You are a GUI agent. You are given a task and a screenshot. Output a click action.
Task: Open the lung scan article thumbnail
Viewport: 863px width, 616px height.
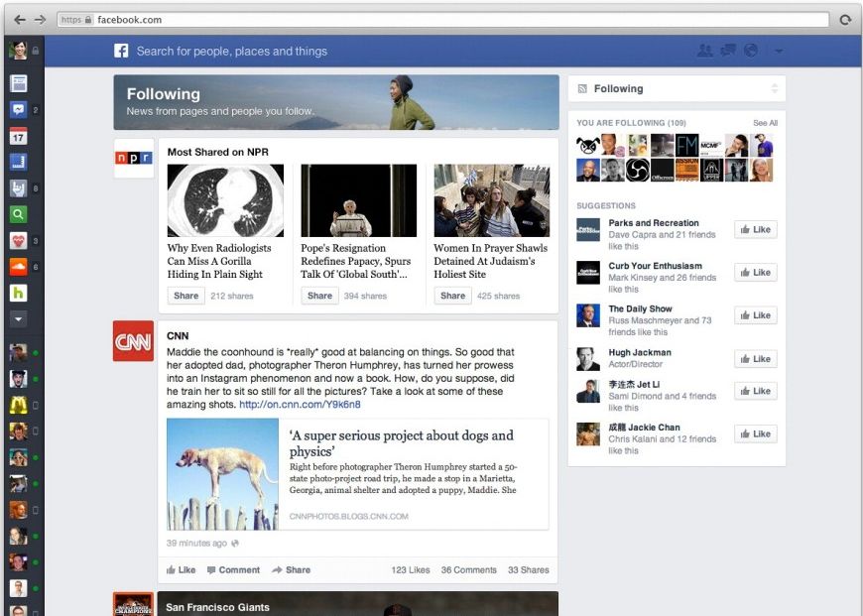pyautogui.click(x=225, y=201)
